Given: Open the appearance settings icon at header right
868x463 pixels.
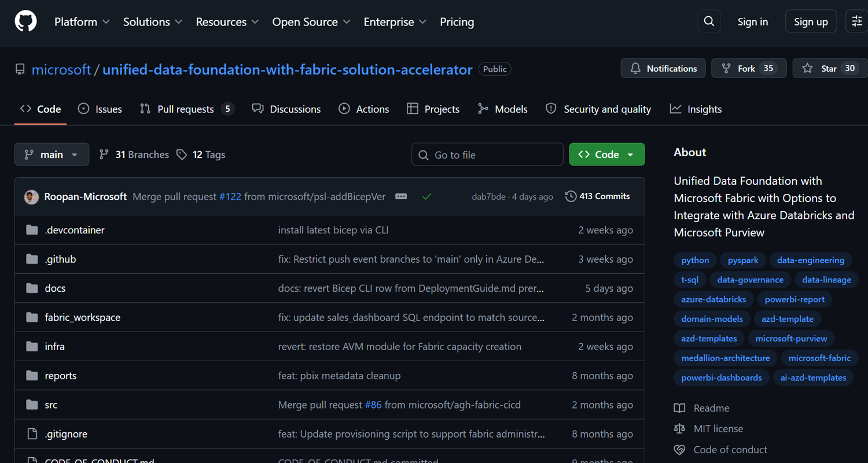Looking at the screenshot, I should (857, 21).
